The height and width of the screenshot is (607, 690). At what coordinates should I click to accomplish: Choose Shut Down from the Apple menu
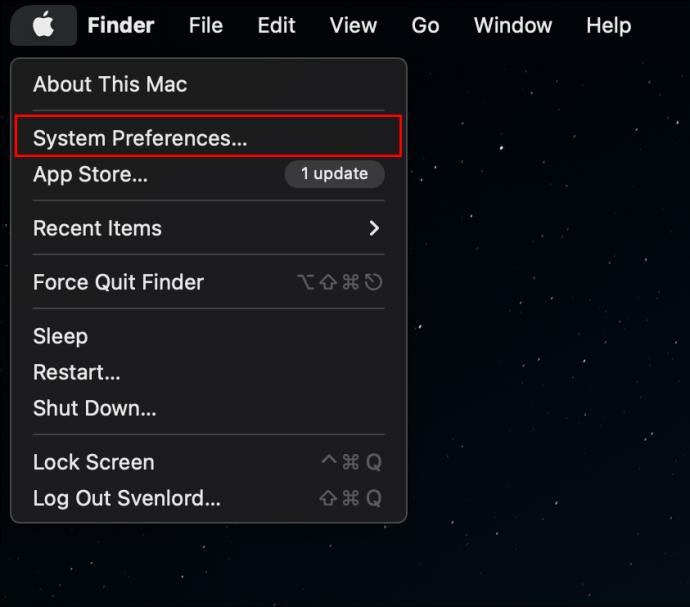(209, 408)
